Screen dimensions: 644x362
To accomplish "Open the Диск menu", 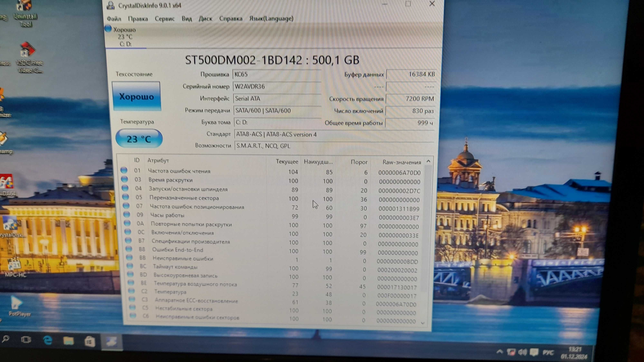I will [x=205, y=19].
